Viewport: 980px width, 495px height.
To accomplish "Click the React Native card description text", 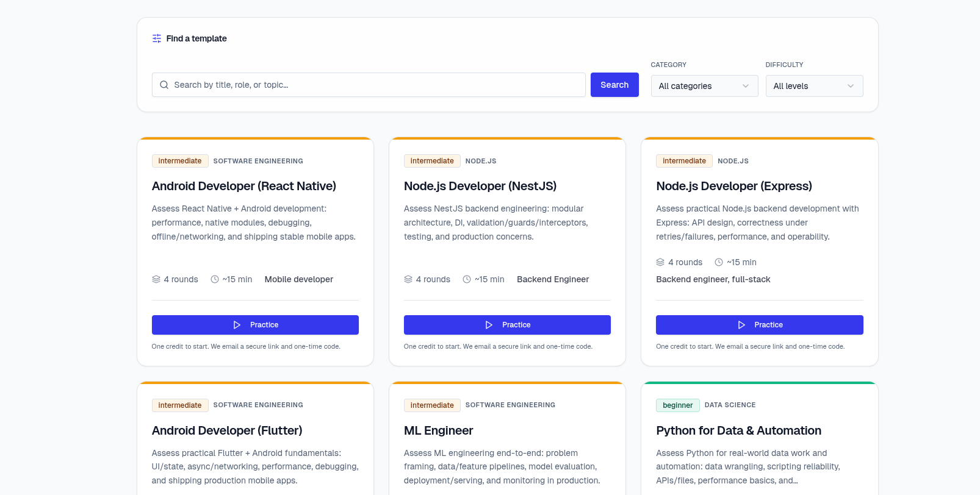I will [254, 223].
